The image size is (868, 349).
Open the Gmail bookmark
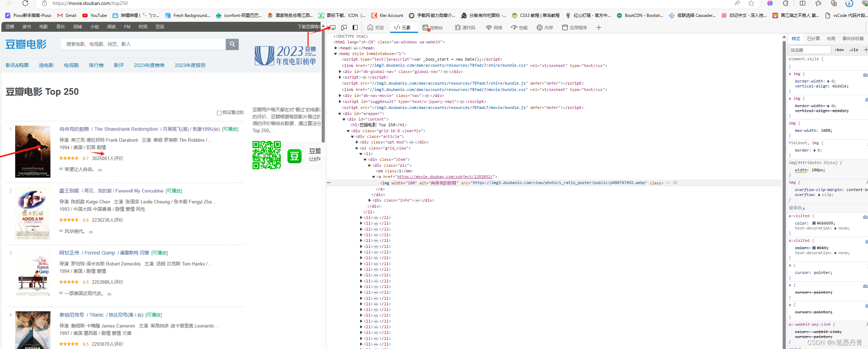(67, 16)
